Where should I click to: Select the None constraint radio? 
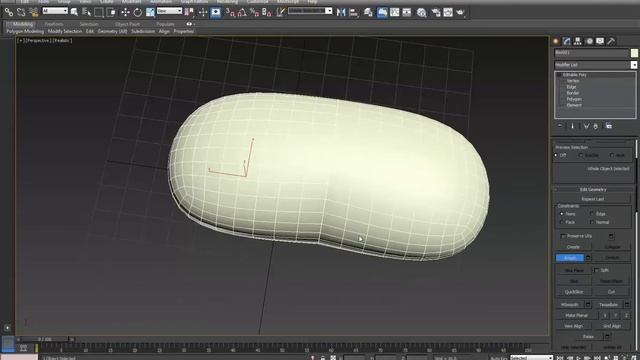point(562,214)
